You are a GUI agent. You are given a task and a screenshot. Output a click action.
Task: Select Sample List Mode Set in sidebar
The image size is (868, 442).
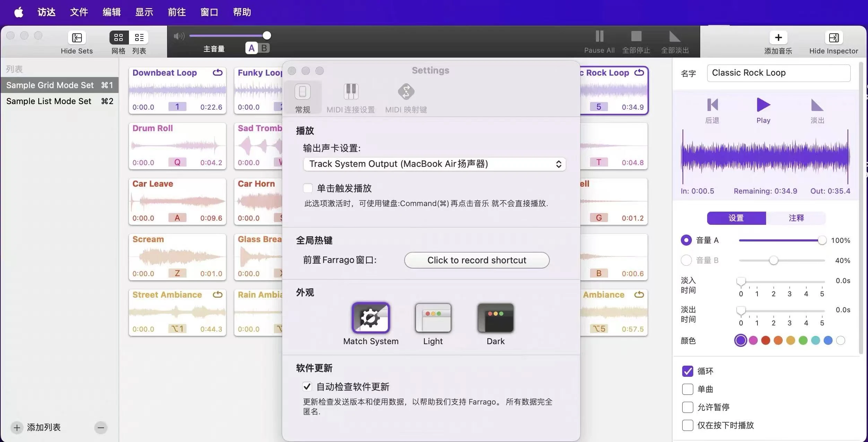[60, 101]
